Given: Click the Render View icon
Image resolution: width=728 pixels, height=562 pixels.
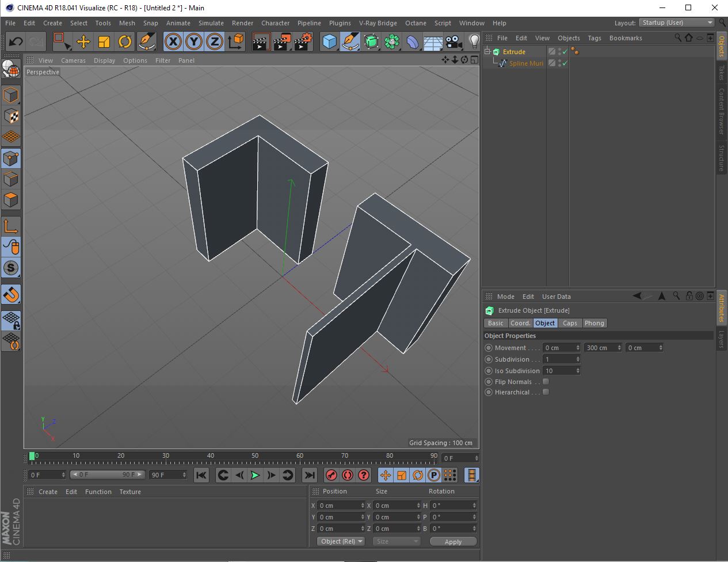Looking at the screenshot, I should point(261,41).
